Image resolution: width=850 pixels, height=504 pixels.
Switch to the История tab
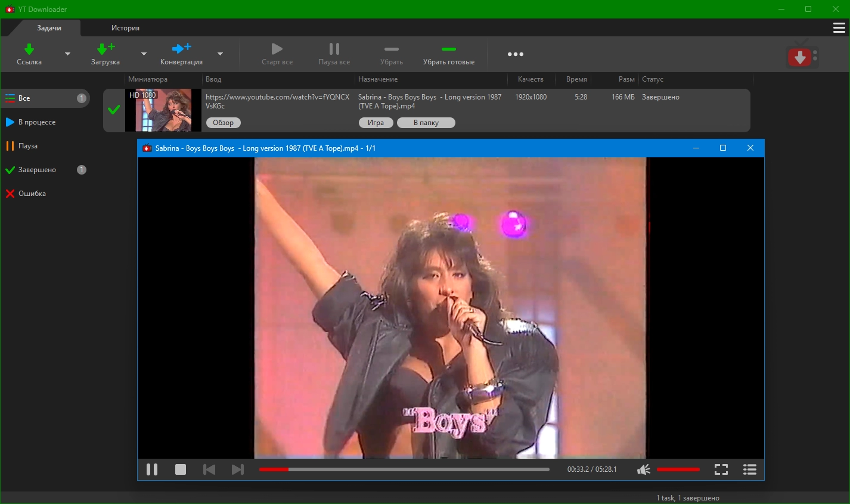[x=125, y=28]
